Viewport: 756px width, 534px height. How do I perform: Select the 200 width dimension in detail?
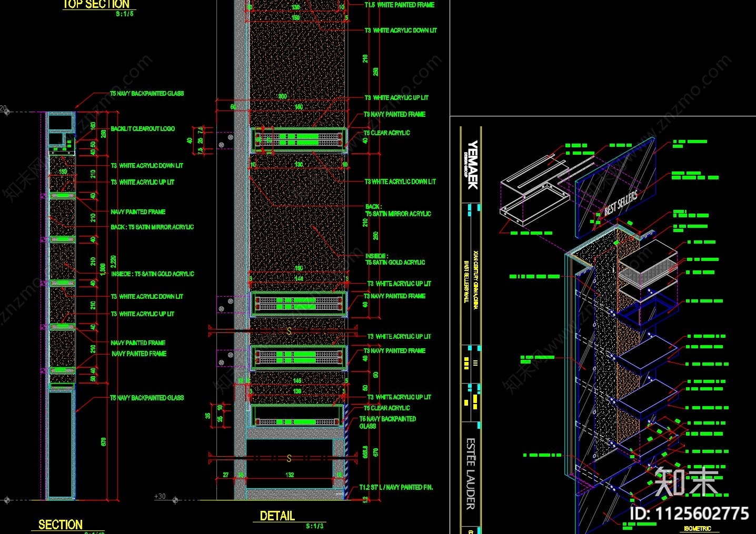click(x=283, y=97)
